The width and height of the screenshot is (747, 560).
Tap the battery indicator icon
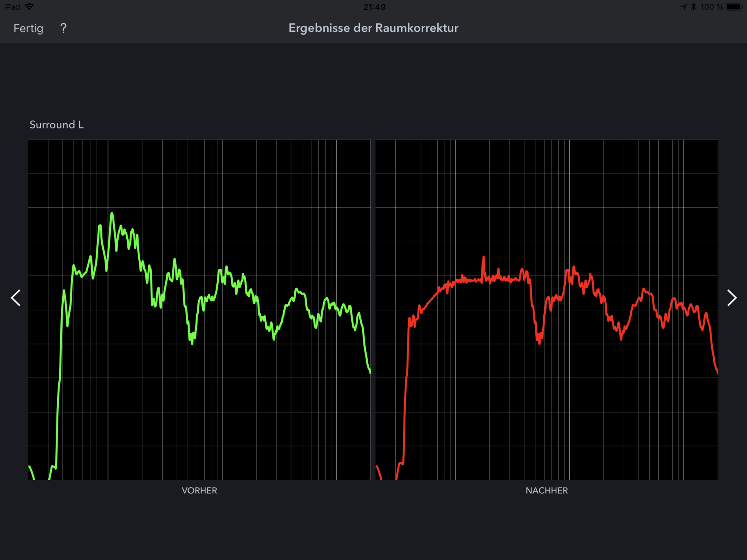coord(734,7)
